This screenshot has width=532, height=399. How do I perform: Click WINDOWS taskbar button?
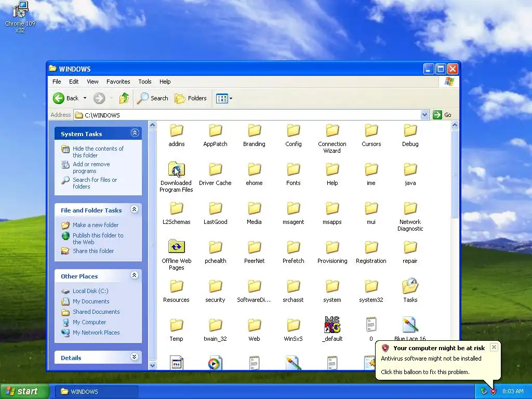(97, 392)
